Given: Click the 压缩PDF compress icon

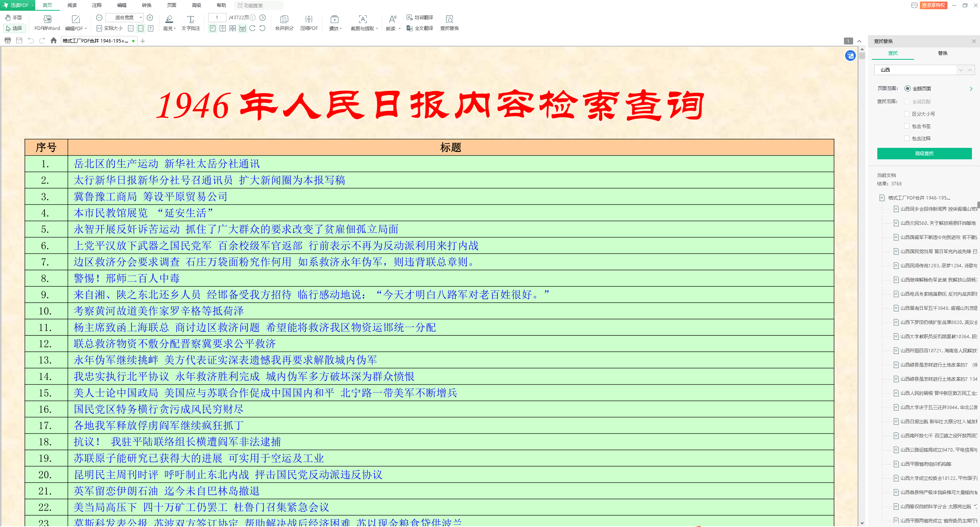Looking at the screenshot, I should [x=309, y=19].
